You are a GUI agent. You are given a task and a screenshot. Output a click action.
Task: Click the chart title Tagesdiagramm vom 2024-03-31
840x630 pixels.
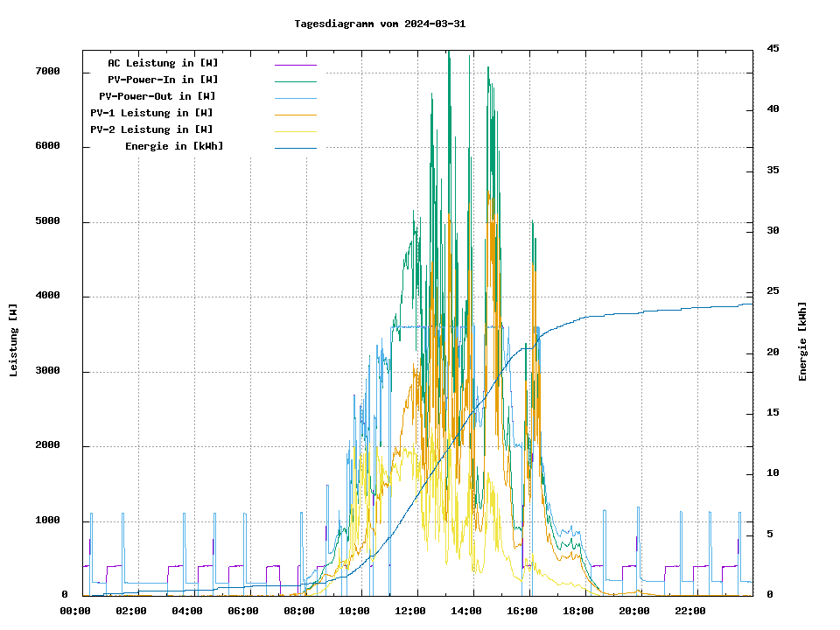click(x=380, y=24)
